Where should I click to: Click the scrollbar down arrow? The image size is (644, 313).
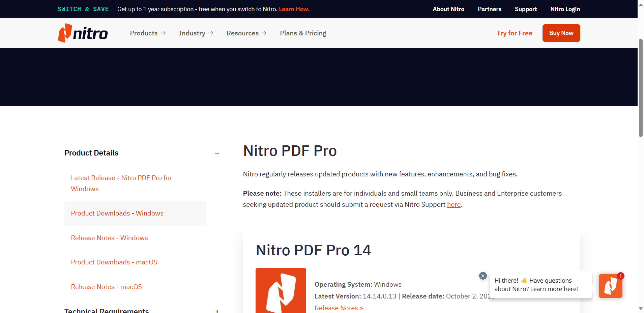tap(641, 309)
